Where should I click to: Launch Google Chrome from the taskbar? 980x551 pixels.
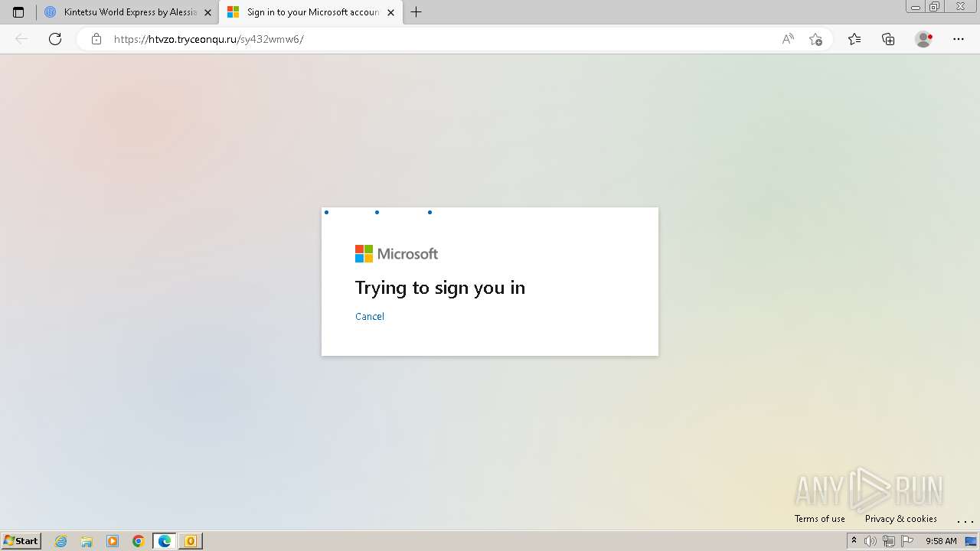pyautogui.click(x=139, y=541)
